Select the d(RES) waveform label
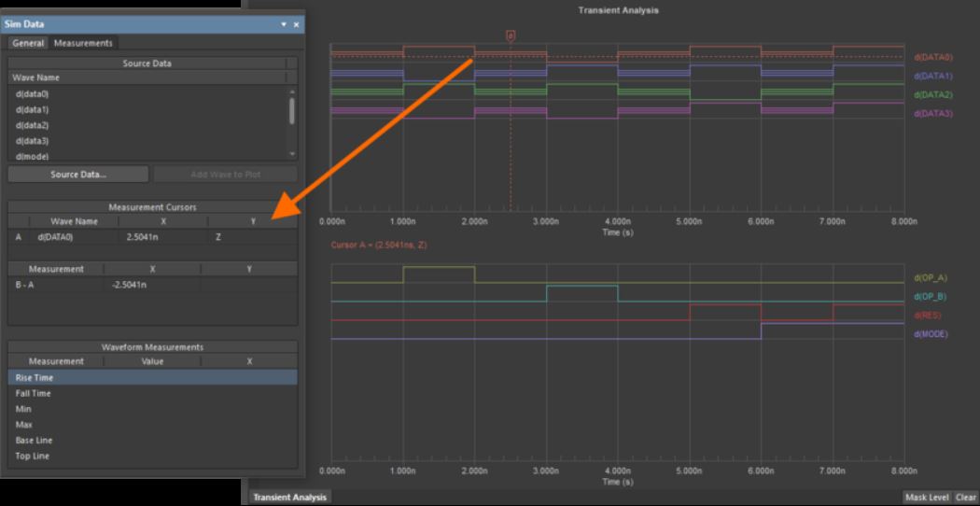Image resolution: width=980 pixels, height=506 pixels. 928,316
